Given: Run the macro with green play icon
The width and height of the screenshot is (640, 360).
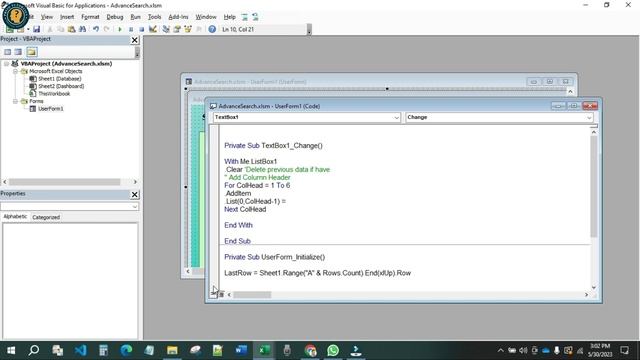Looking at the screenshot, I should click(x=120, y=29).
